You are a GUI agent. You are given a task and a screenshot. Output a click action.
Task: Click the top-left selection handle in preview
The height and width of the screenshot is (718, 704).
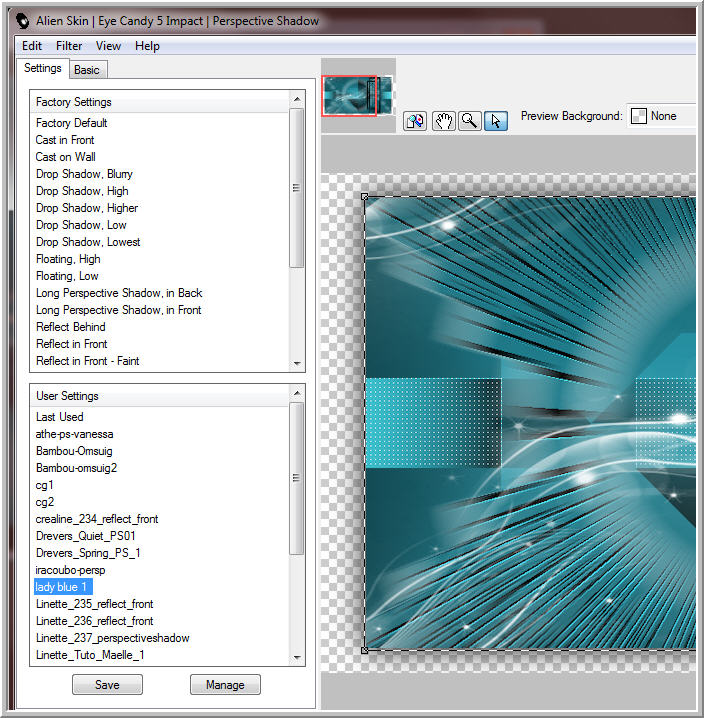[x=365, y=196]
